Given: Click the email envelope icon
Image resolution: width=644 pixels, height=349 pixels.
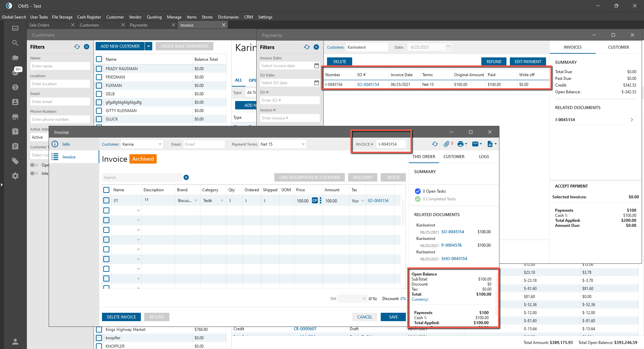Looking at the screenshot, I should pyautogui.click(x=475, y=144).
